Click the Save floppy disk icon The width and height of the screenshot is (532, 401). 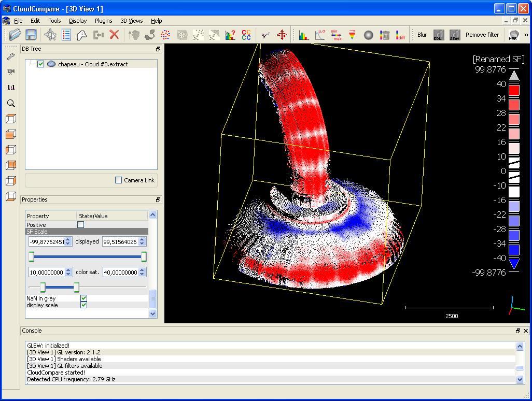click(x=31, y=35)
